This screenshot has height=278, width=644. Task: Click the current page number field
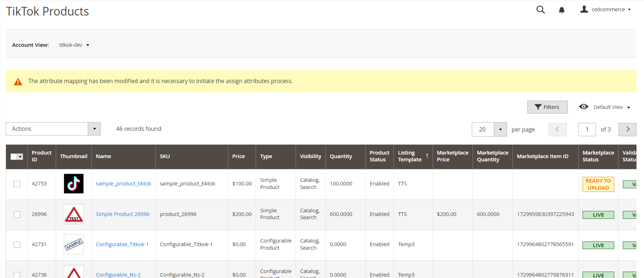(587, 129)
